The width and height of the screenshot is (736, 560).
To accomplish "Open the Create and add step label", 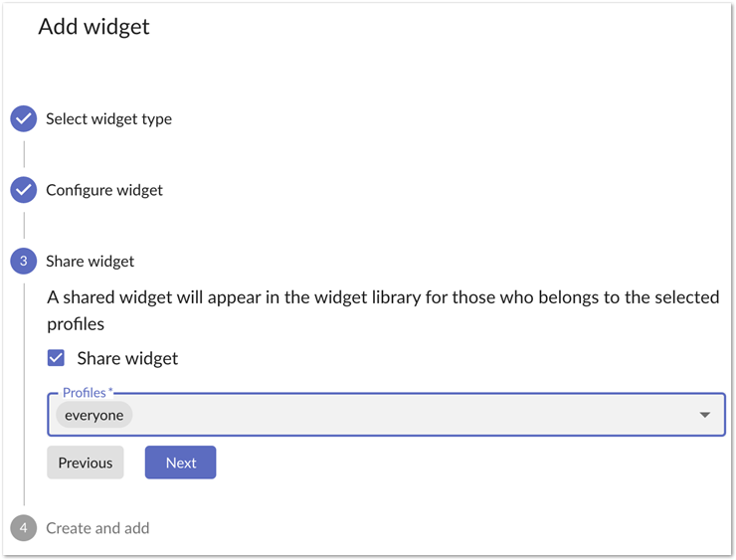I will pyautogui.click(x=97, y=528).
